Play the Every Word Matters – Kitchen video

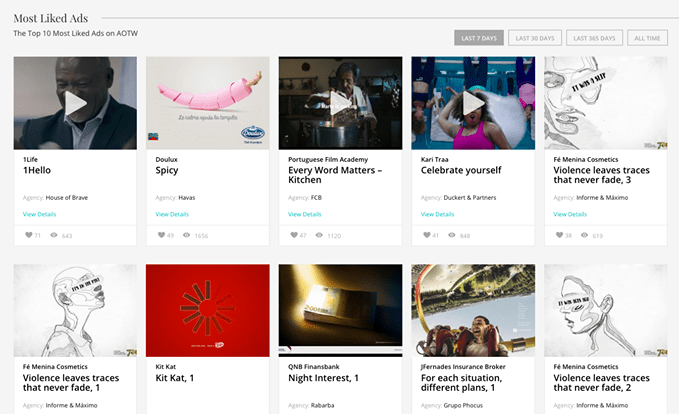point(340,103)
